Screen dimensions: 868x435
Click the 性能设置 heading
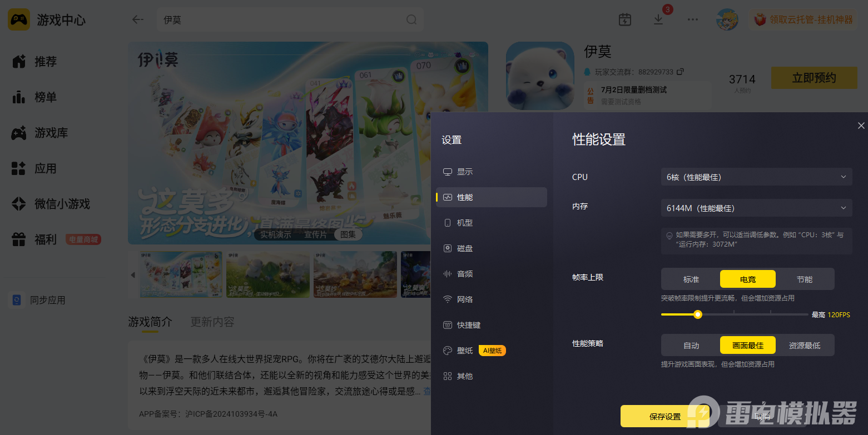[599, 139]
